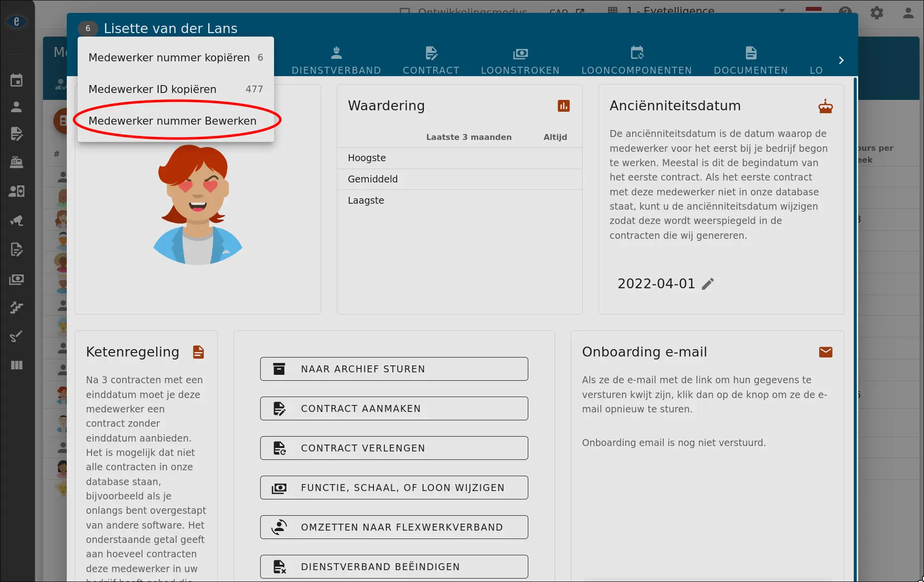This screenshot has height=582, width=924.
Task: Click the Onboarding e-mail envelope icon
Action: coord(825,352)
